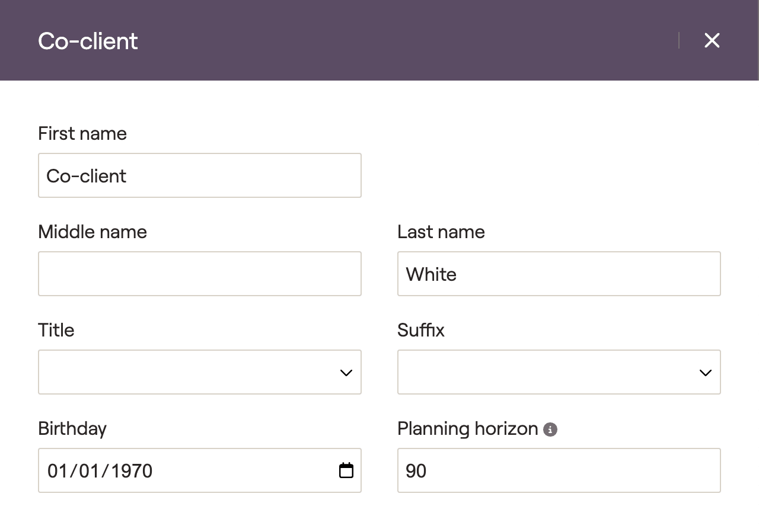759x532 pixels.
Task: Click the Planning horizon info icon
Action: (550, 430)
